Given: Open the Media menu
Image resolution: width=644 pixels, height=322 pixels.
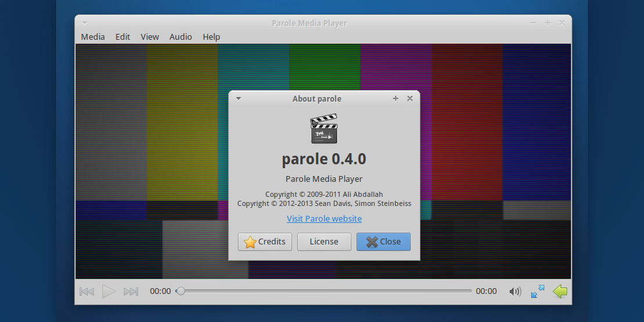Looking at the screenshot, I should coord(93,37).
